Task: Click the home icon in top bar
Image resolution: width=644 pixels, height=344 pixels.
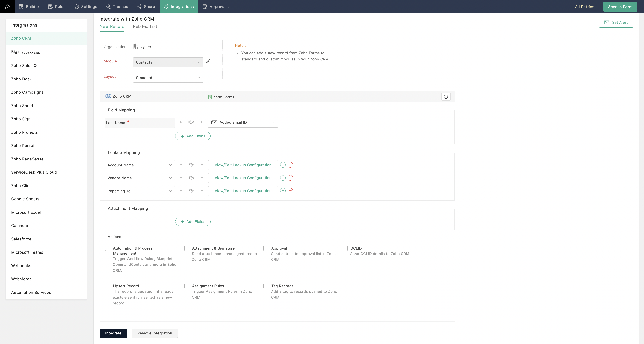Action: pos(7,7)
